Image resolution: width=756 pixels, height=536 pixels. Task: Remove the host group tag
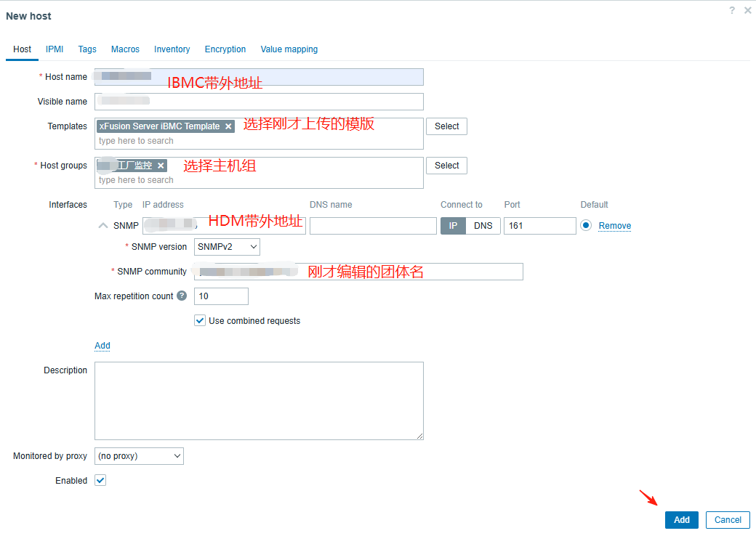click(x=161, y=166)
